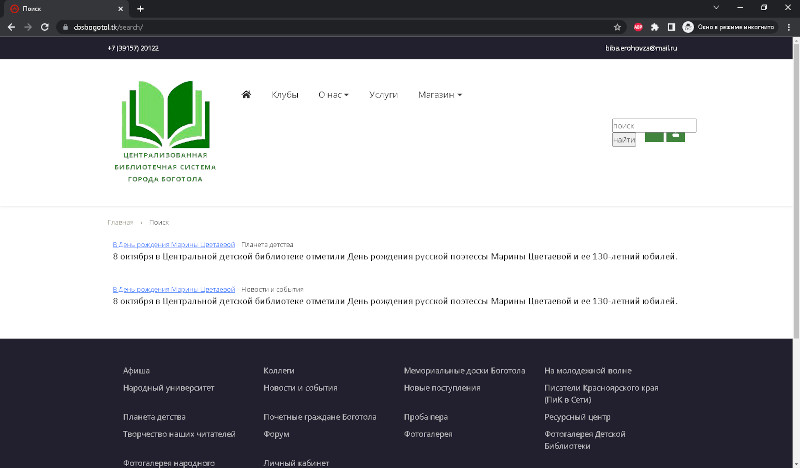The image size is (800, 468).
Task: Click the «найти» search button
Action: point(623,139)
